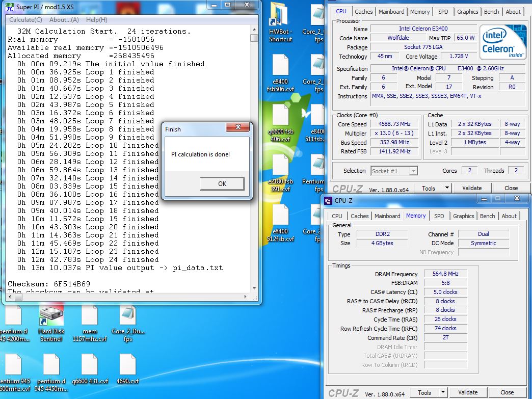Screen dimensions: 532x399
Task: Click Super PI vertical scrollbar down arrow
Action: coord(254,288)
